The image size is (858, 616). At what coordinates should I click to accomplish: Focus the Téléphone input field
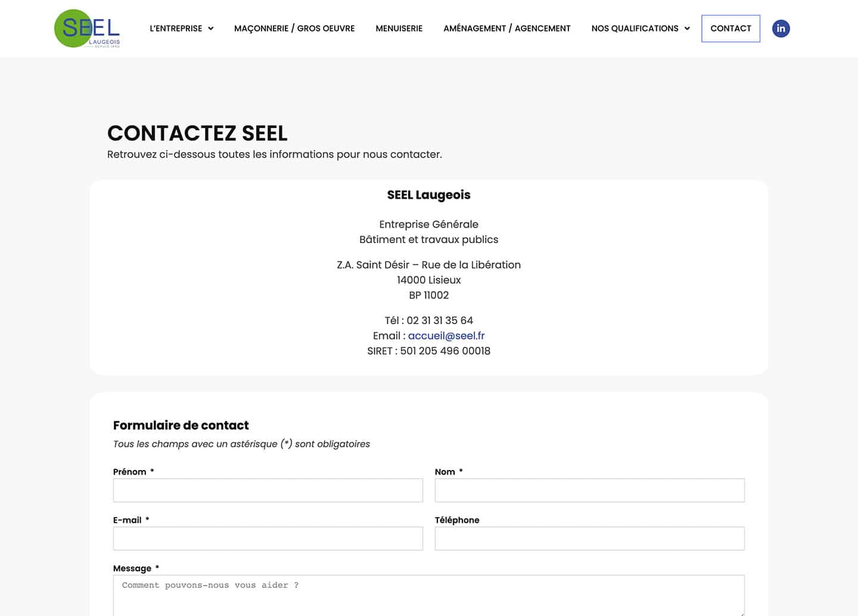point(590,539)
